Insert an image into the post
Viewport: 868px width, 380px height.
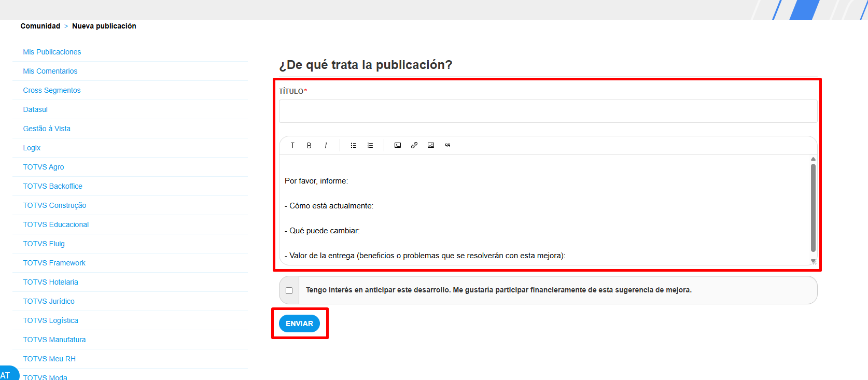click(431, 145)
